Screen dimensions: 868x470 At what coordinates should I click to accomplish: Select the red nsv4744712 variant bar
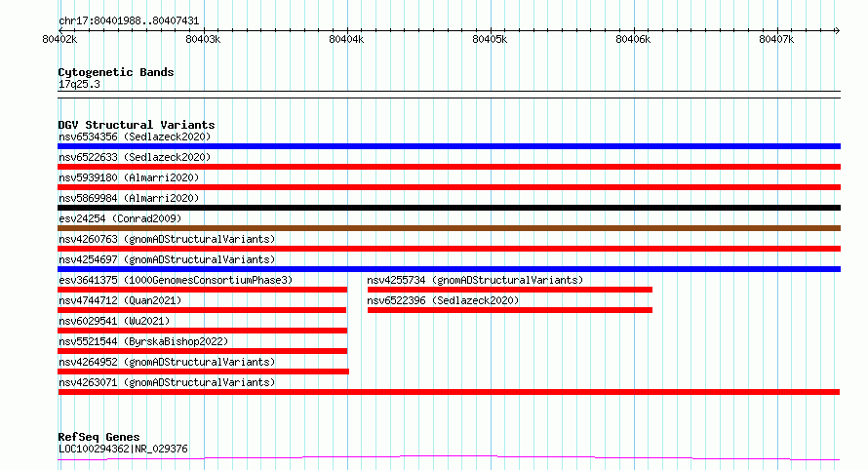pos(202,310)
